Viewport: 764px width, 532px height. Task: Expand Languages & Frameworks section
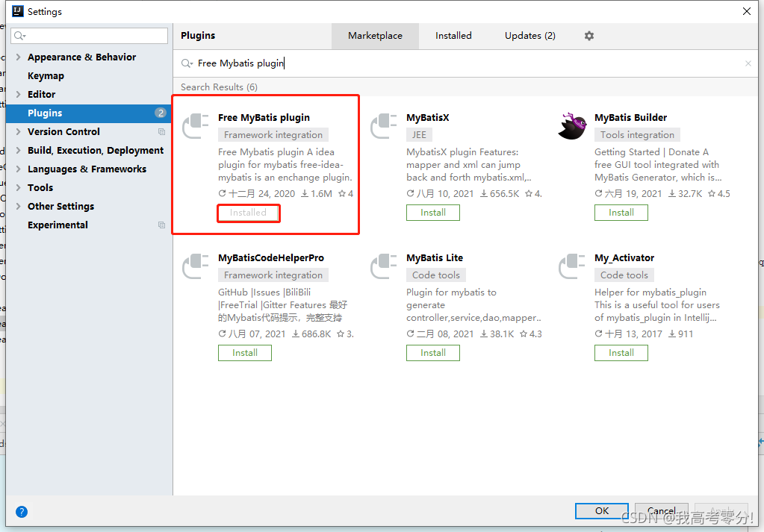coord(18,169)
